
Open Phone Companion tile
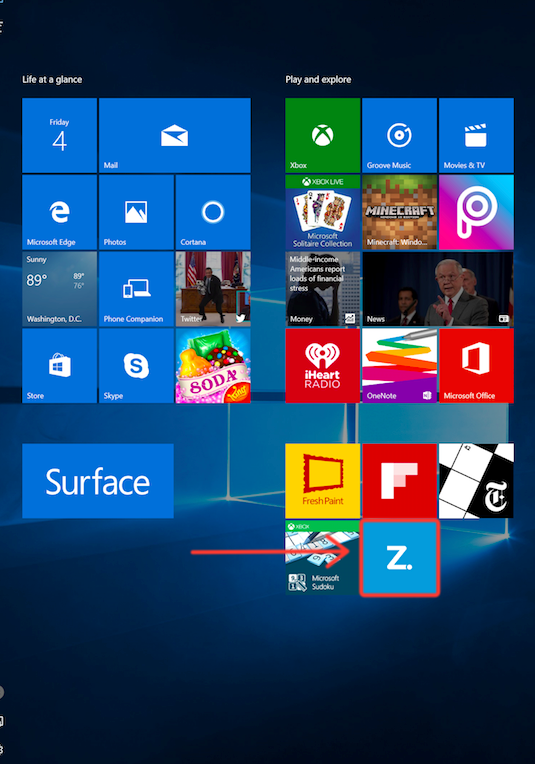136,289
